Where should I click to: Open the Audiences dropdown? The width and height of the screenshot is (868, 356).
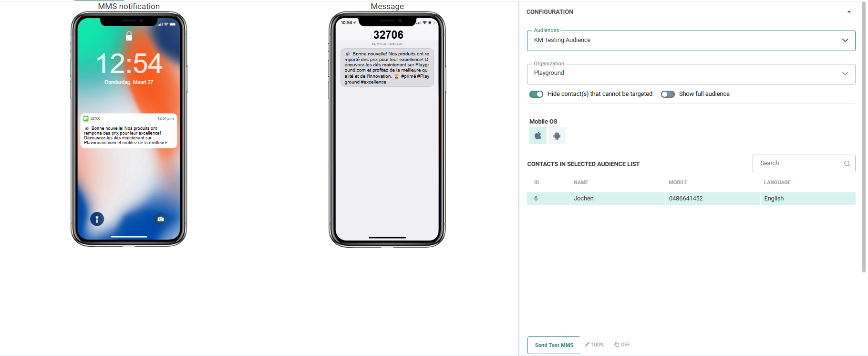point(691,41)
